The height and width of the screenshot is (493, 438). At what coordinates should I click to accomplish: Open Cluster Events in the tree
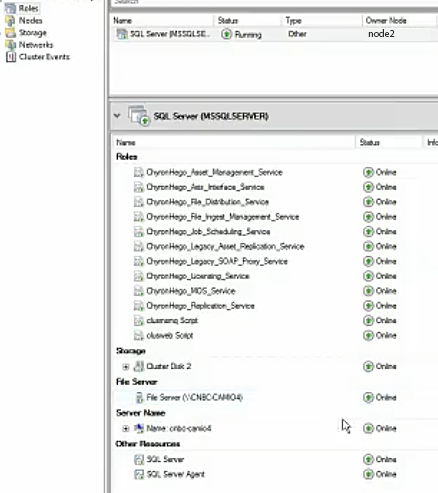coord(44,57)
